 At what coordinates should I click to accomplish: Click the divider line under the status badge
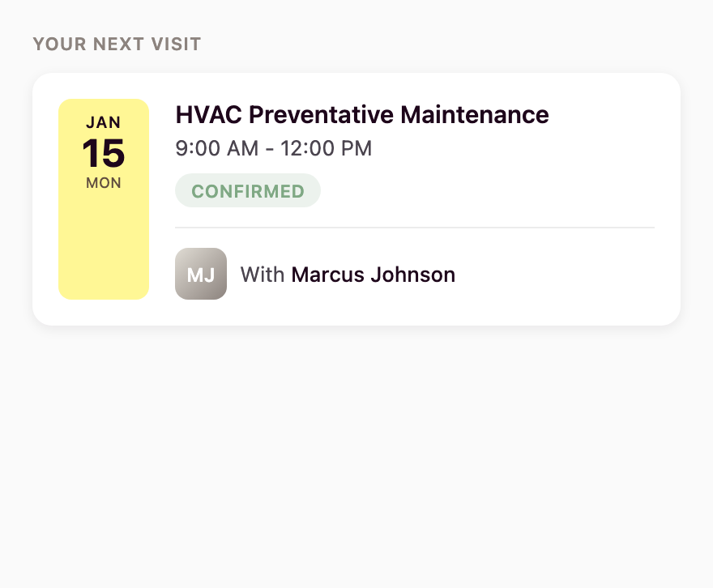(x=415, y=228)
